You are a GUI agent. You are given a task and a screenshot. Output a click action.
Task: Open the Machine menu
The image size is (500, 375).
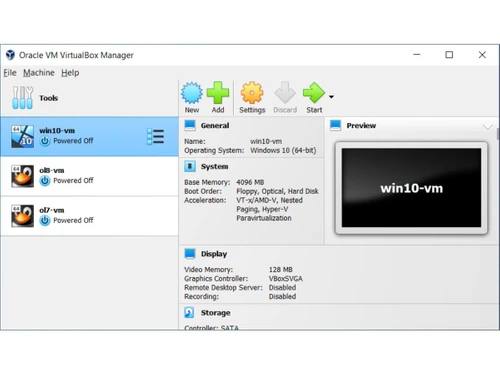coord(39,73)
